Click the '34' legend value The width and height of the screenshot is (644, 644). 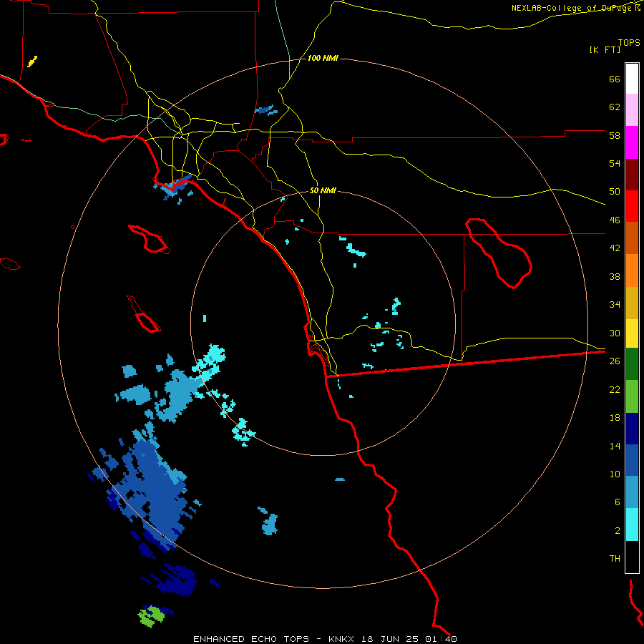click(x=615, y=305)
